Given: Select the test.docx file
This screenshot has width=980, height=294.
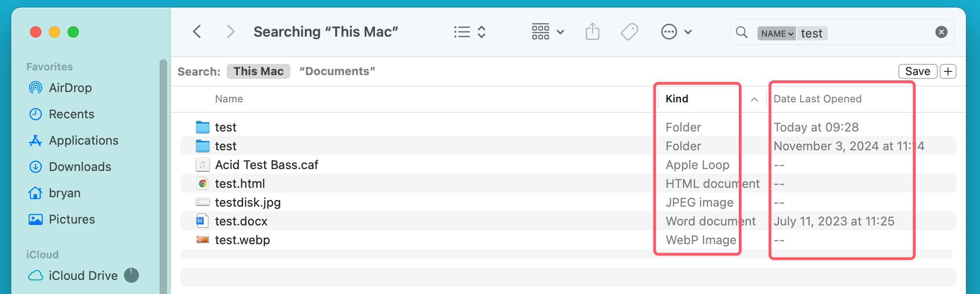Looking at the screenshot, I should point(241,221).
